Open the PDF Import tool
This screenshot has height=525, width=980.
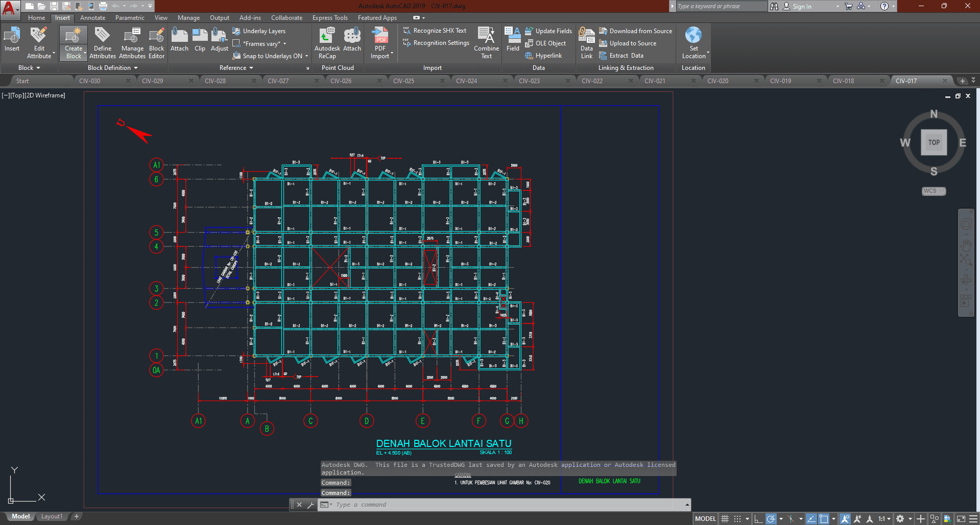click(380, 37)
